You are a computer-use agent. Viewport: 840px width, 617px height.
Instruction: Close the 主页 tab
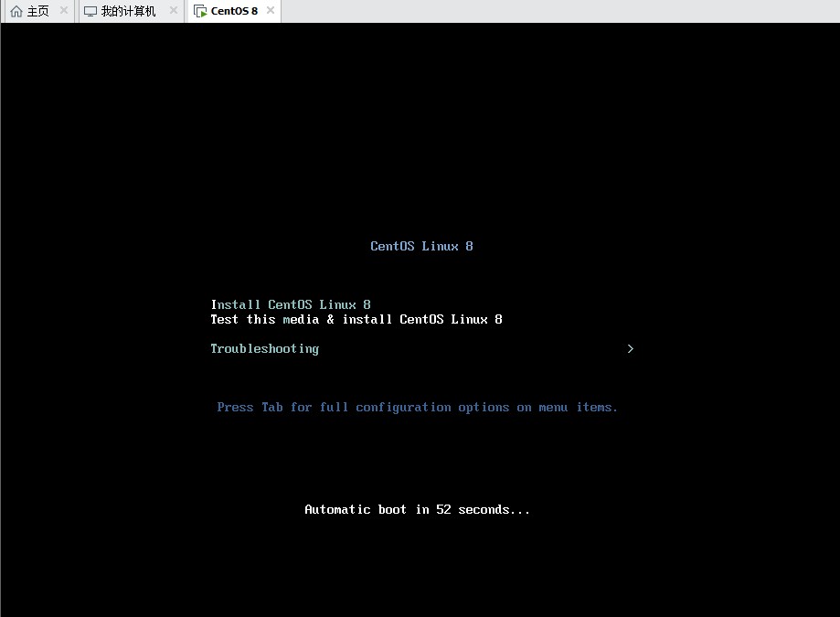(64, 10)
